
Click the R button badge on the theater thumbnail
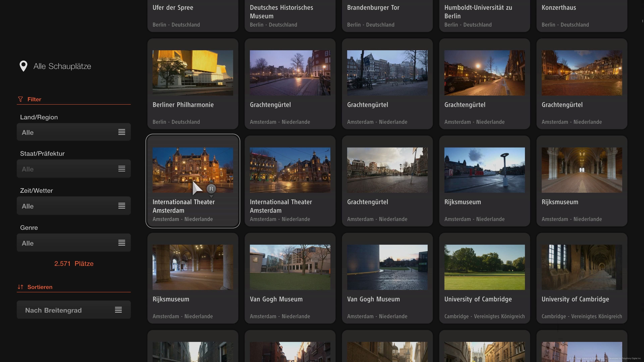pyautogui.click(x=211, y=189)
